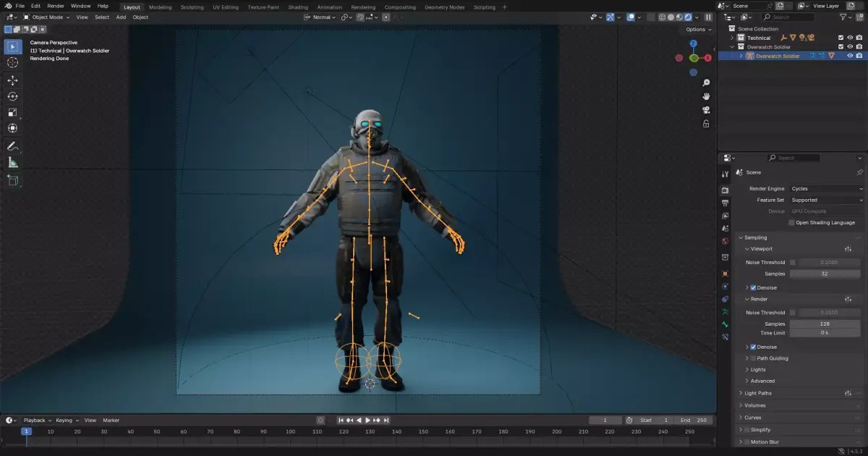Uncheck Technical collection exclude checkbox
The width and height of the screenshot is (868, 456).
click(x=841, y=38)
